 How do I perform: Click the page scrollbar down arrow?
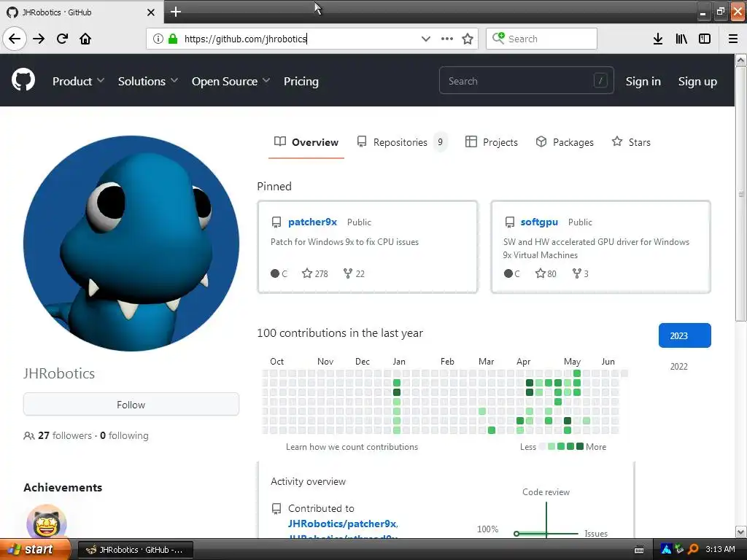[x=741, y=532]
